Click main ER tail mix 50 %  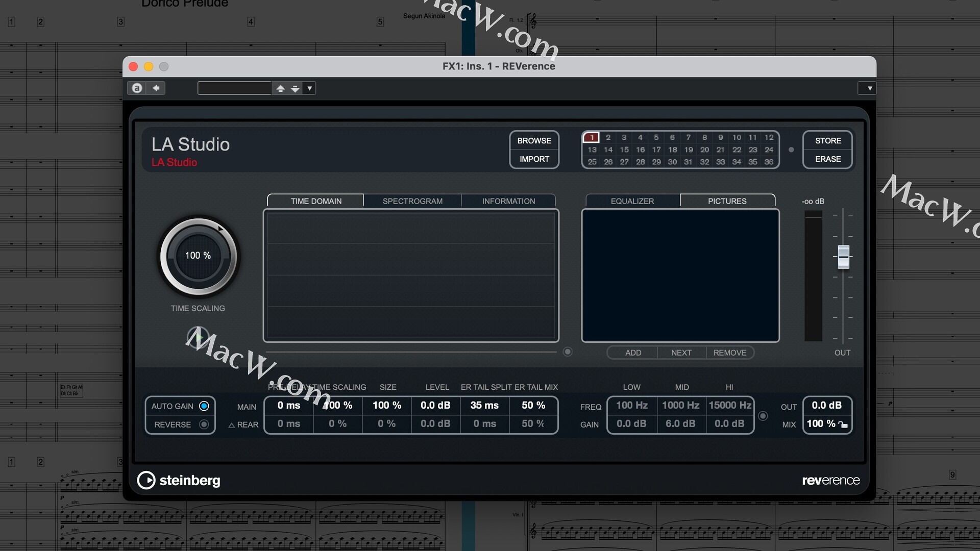tap(533, 406)
